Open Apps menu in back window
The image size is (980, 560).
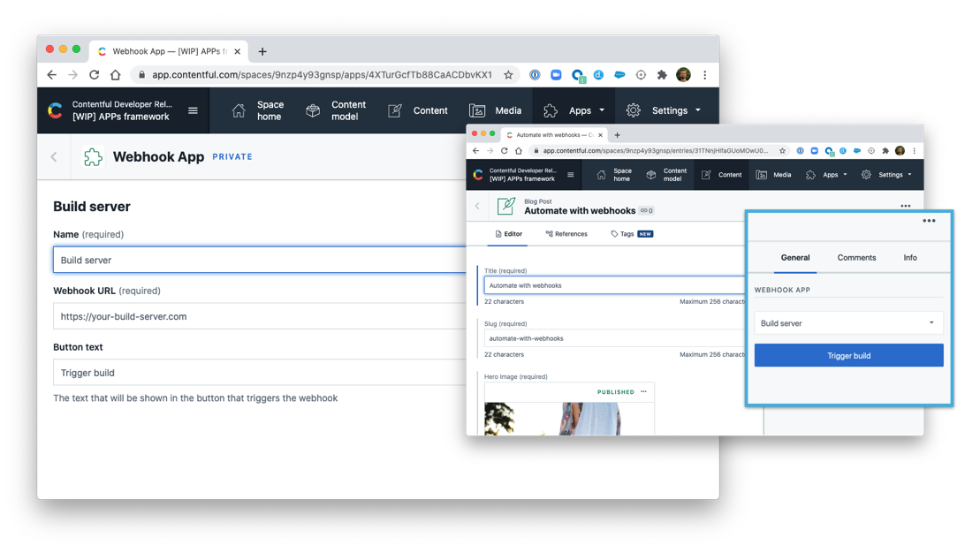574,110
